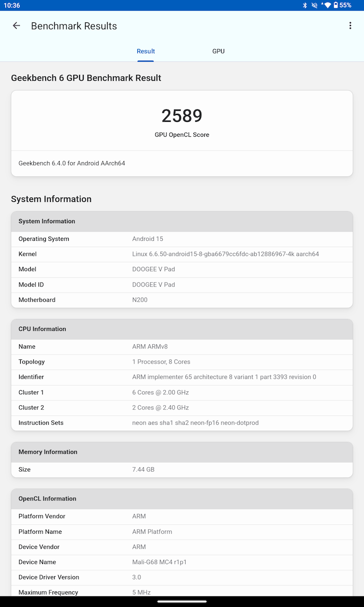
Task: Tap the ARM implementer 65 identifier value
Action: tap(224, 377)
